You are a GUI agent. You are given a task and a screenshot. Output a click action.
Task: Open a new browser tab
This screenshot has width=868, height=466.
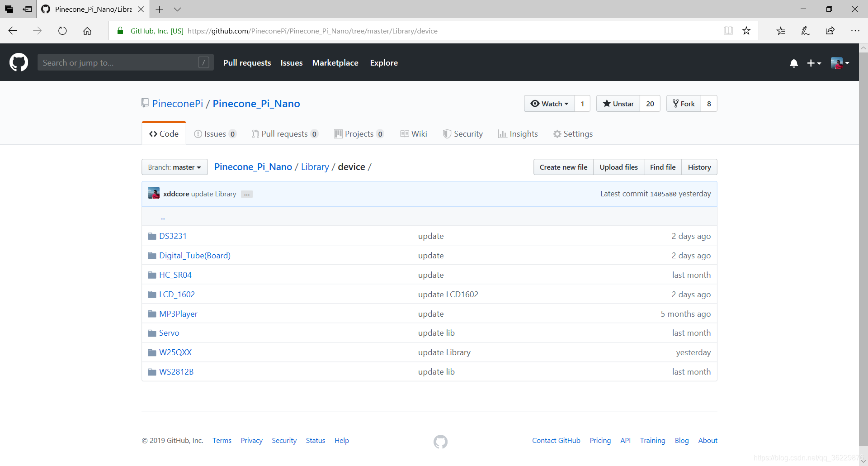(x=159, y=9)
